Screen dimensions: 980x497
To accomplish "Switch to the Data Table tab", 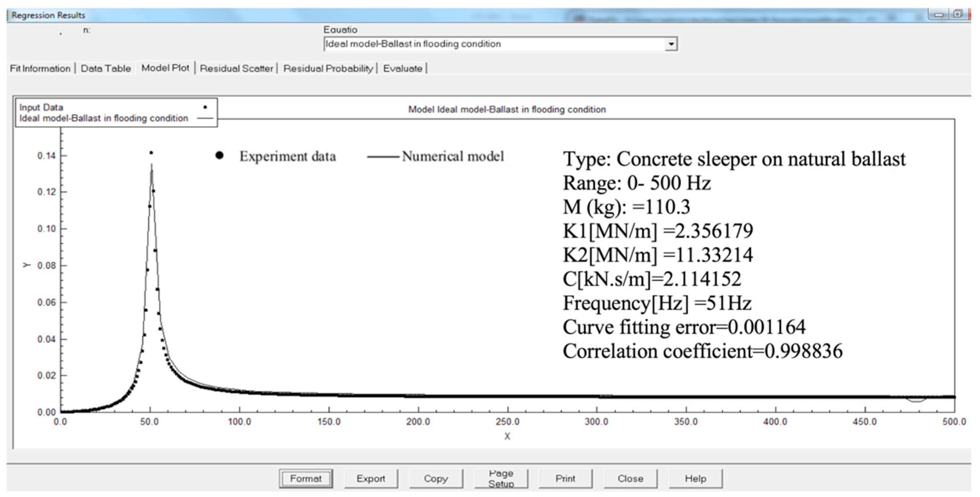I will (106, 69).
